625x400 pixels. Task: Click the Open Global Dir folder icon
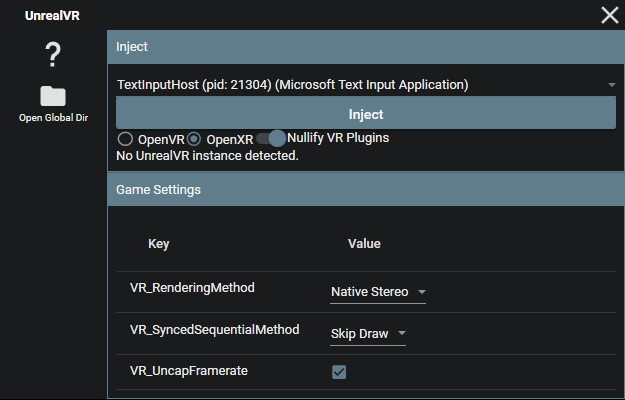pyautogui.click(x=53, y=96)
